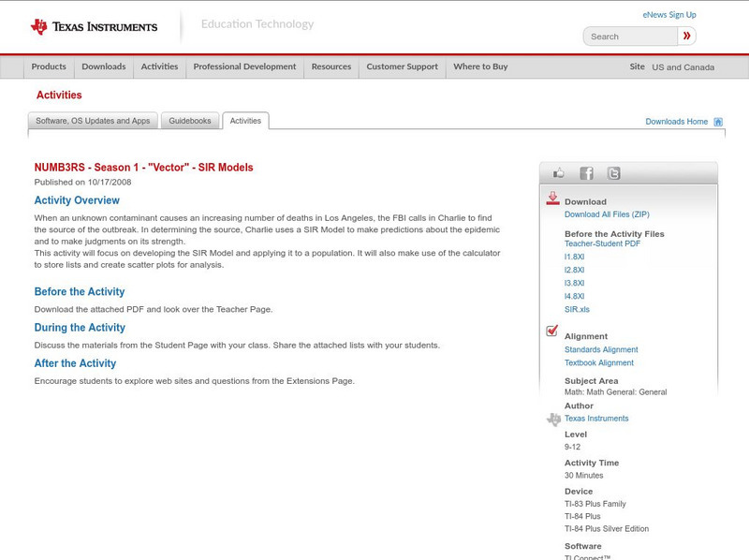The width and height of the screenshot is (749, 560).
Task: Open the Teacher-Student PDF
Action: coord(602,243)
